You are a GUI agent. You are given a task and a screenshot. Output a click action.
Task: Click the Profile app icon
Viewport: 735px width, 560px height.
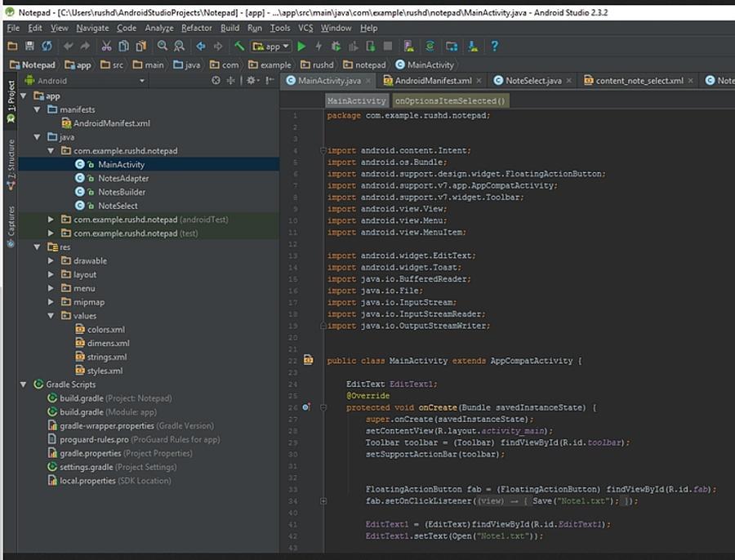353,46
